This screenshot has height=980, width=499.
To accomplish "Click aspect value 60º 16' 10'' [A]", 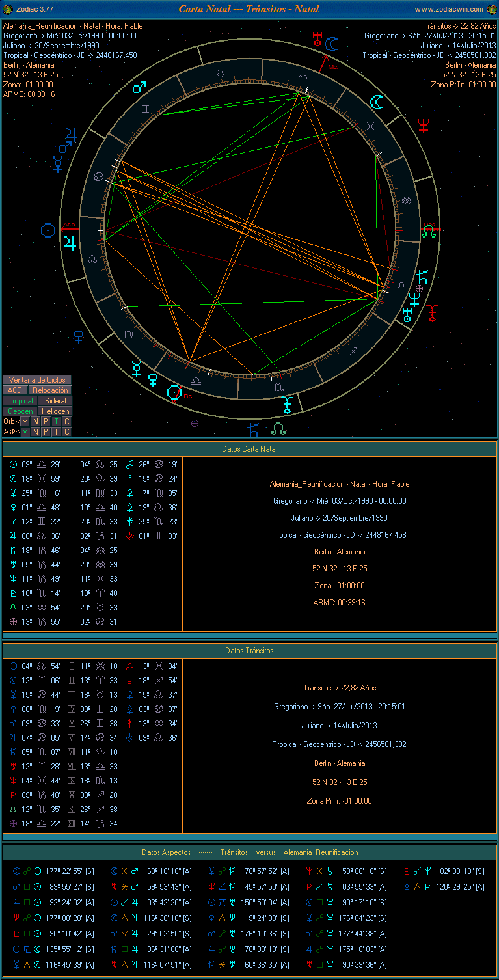I will tap(169, 871).
